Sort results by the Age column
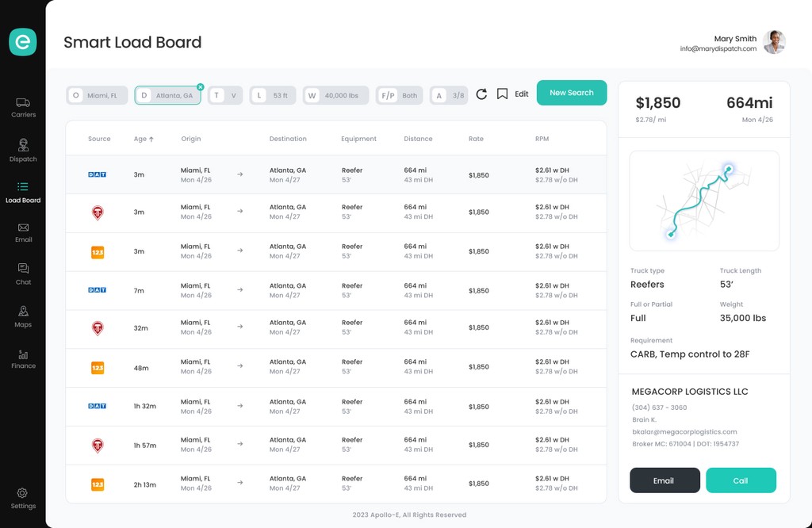Screen dimensions: 812x528 click(x=144, y=138)
